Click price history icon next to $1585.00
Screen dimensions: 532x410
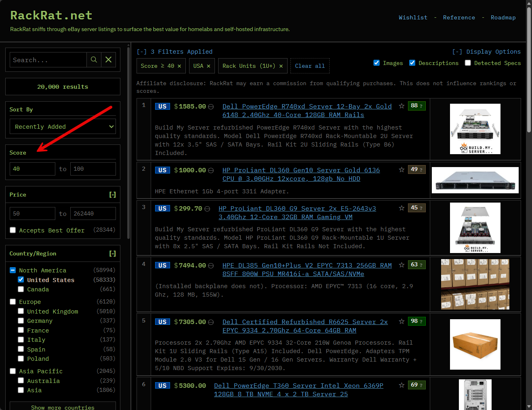point(211,107)
